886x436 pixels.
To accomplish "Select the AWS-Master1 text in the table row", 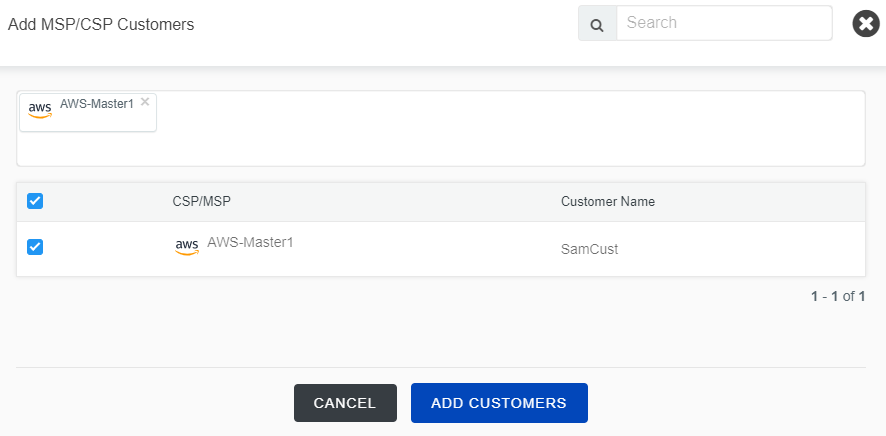I will coord(250,242).
